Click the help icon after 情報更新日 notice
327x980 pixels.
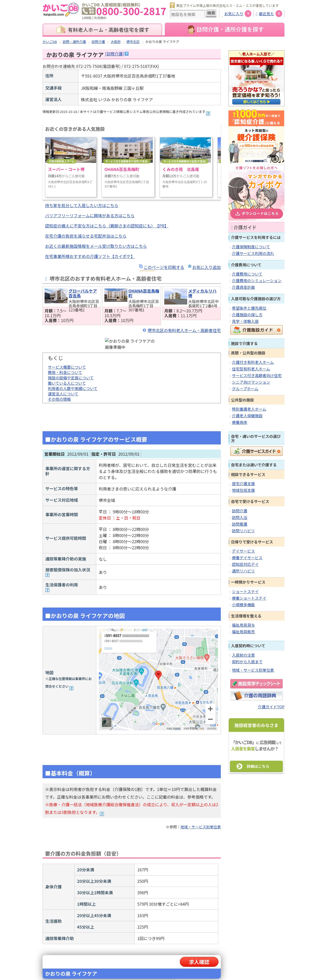pos(208,113)
